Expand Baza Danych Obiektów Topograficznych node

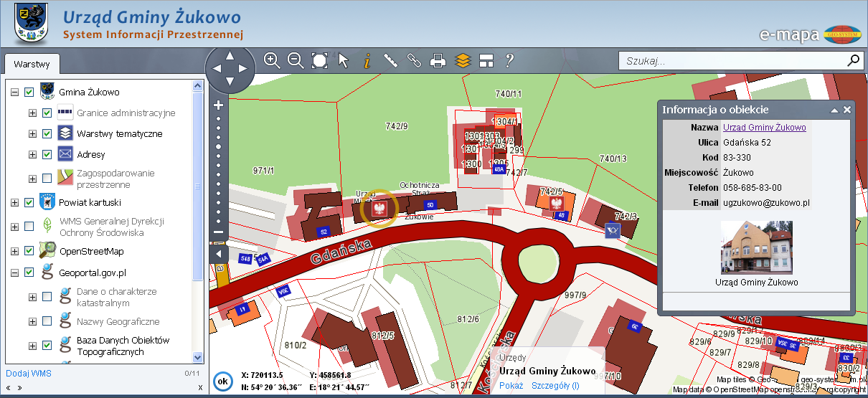[32, 346]
